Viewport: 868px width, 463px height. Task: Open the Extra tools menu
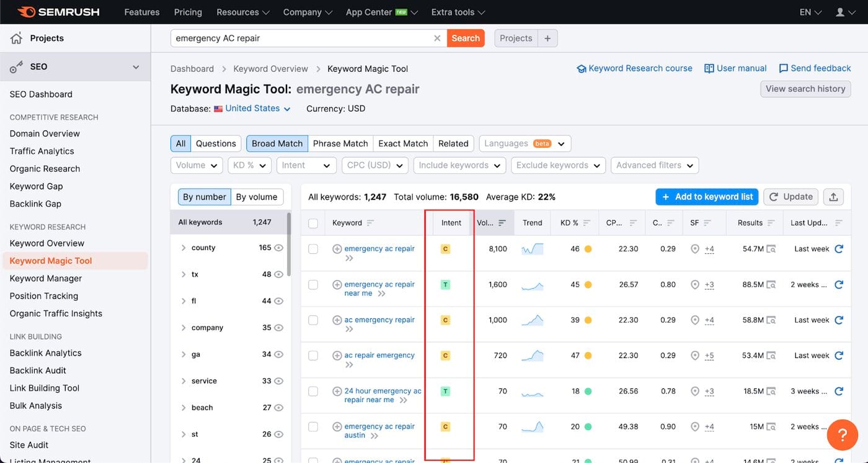[458, 12]
